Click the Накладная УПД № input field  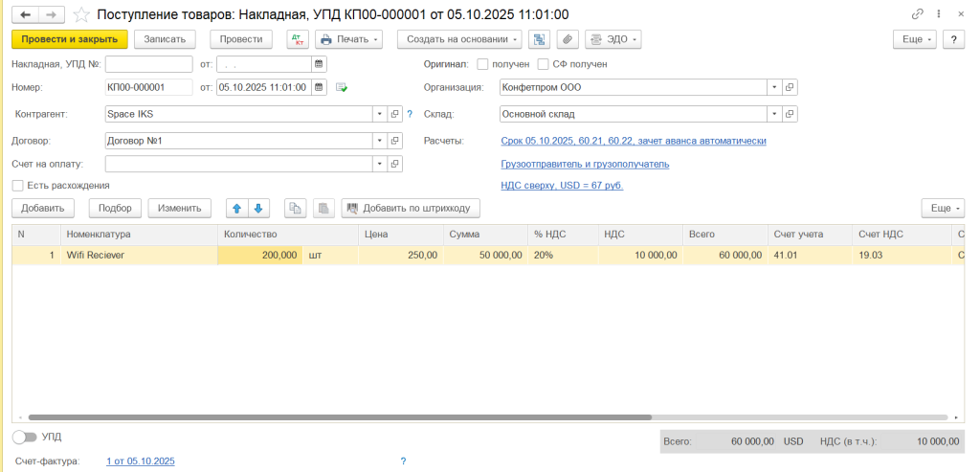pyautogui.click(x=149, y=64)
